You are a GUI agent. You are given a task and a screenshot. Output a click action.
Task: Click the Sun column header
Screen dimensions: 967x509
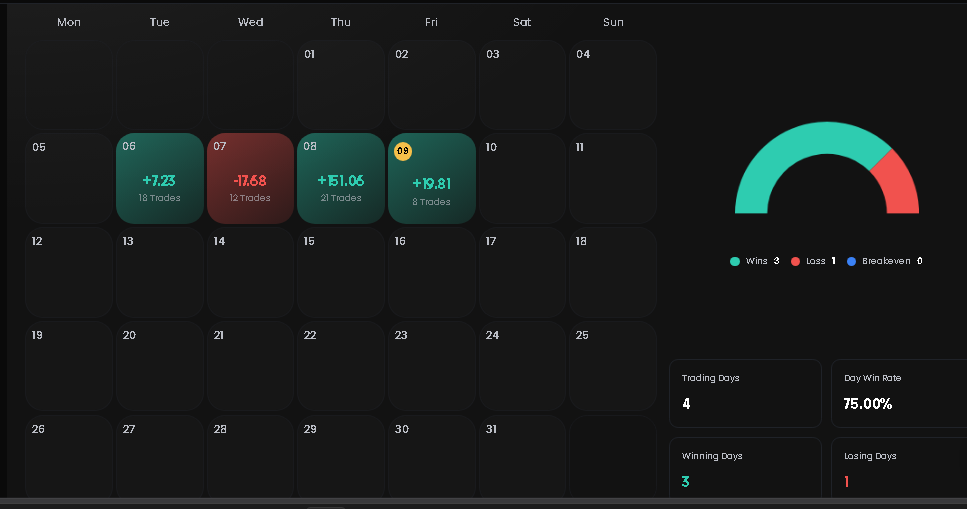tap(613, 22)
